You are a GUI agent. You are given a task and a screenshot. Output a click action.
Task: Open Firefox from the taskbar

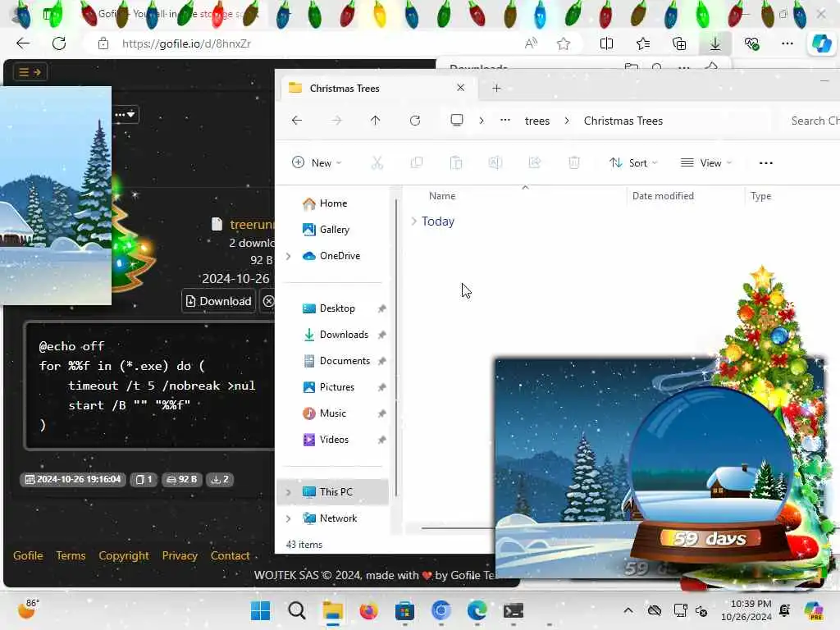click(368, 610)
